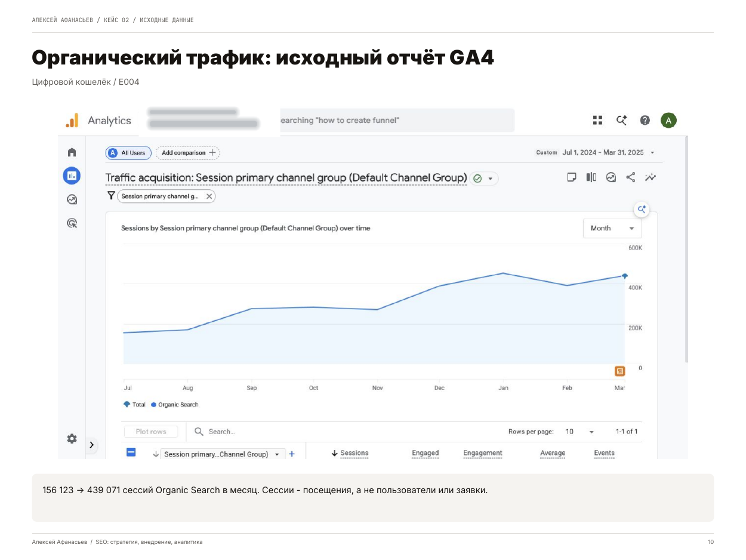Viewport: 746px width, 560px height.
Task: Select the All Users segment chip
Action: coord(128,153)
